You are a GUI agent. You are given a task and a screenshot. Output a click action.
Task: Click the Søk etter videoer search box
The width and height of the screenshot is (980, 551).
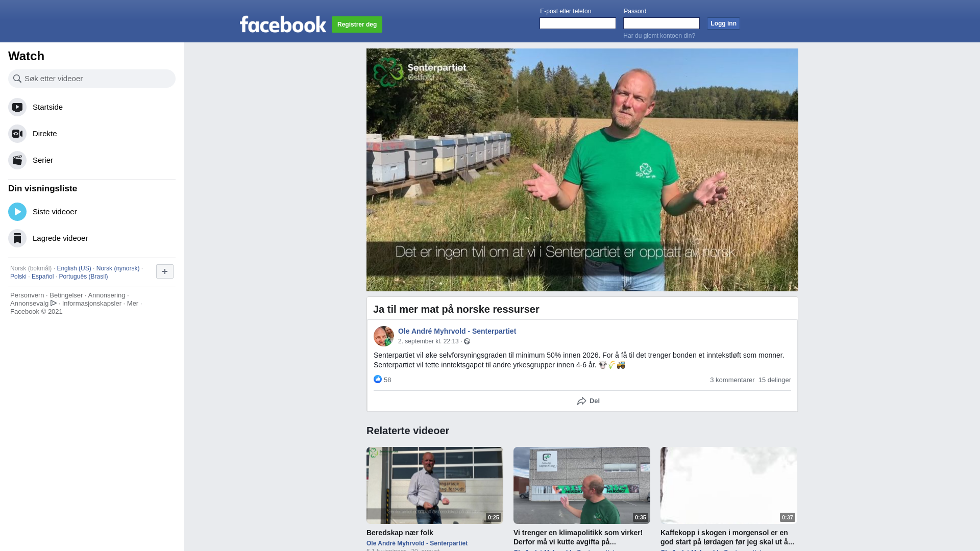92,79
